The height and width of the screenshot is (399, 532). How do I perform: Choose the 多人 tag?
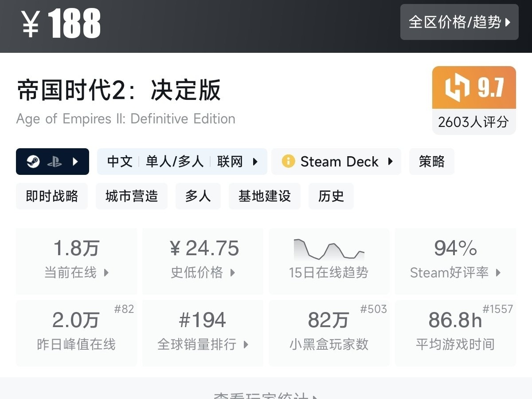pos(198,196)
